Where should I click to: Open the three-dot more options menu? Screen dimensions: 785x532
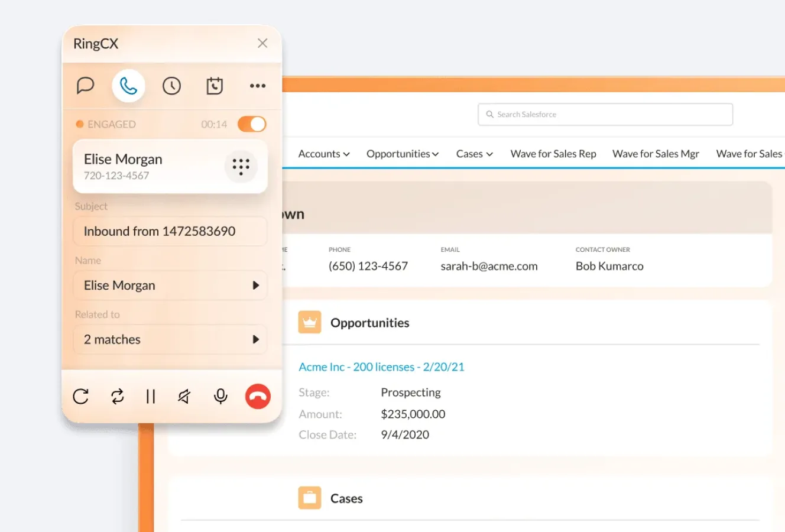[258, 86]
